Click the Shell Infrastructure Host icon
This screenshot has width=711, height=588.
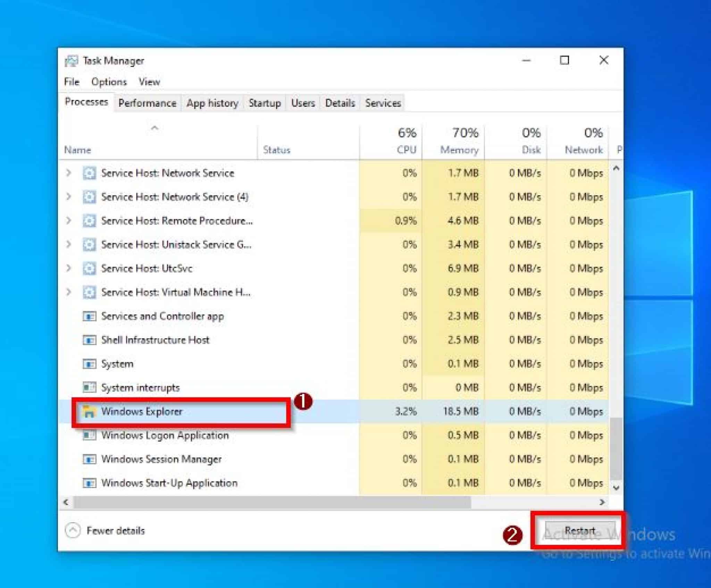coord(90,340)
